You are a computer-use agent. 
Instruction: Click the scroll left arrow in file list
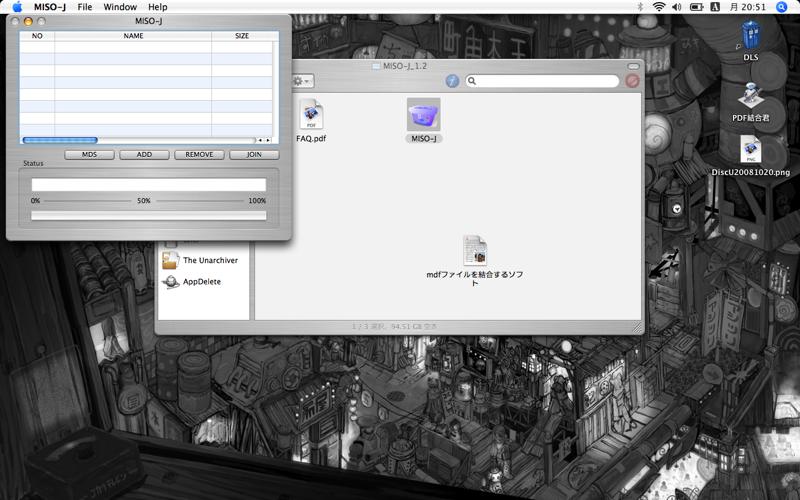pyautogui.click(x=260, y=140)
